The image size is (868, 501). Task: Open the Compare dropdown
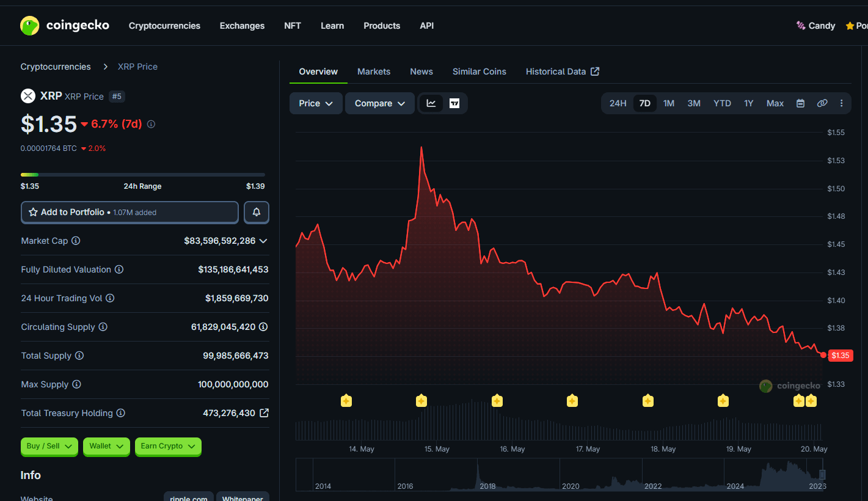(x=380, y=103)
